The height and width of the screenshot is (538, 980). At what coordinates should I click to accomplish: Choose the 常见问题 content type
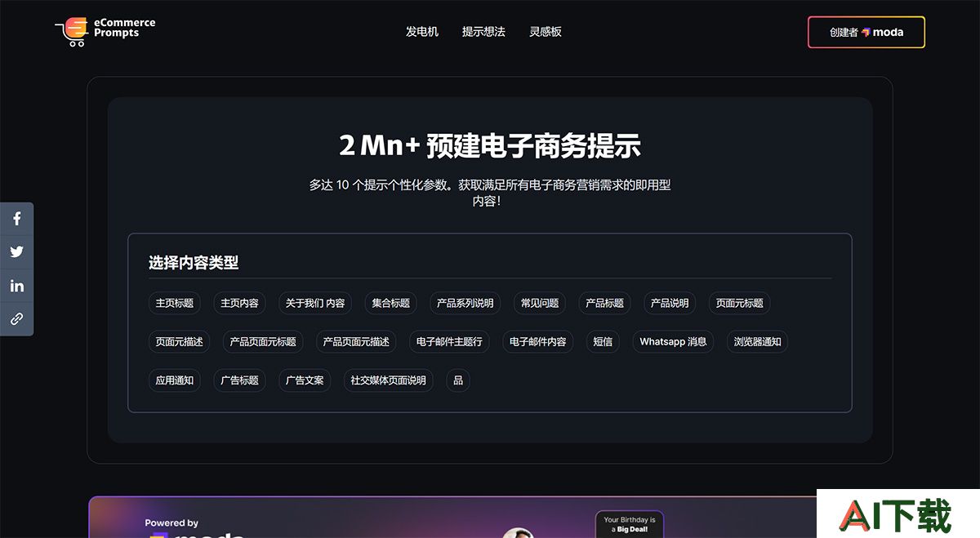[x=540, y=303]
